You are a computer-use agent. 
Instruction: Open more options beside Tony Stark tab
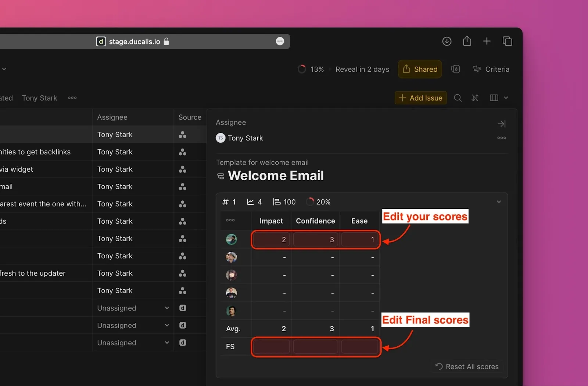pyautogui.click(x=72, y=98)
